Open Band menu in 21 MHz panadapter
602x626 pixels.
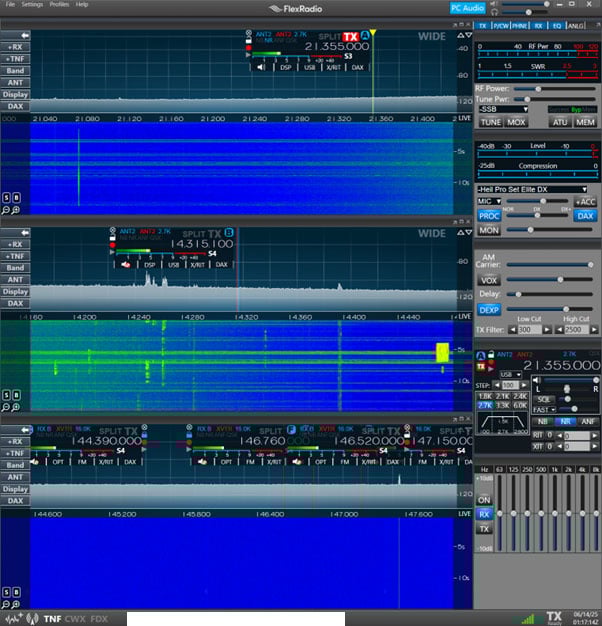pos(15,71)
